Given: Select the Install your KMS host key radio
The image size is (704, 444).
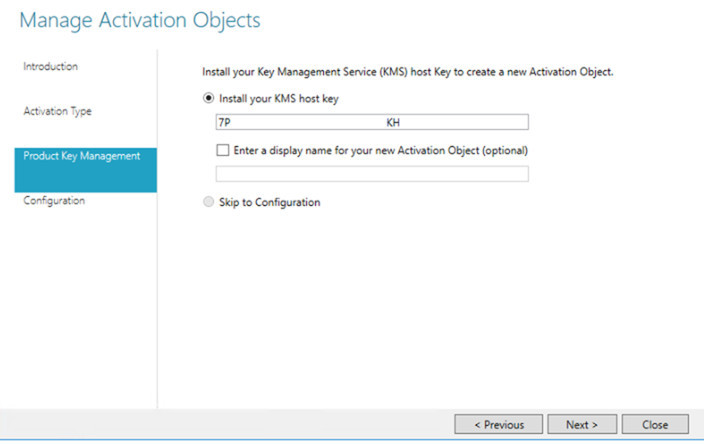Looking at the screenshot, I should pos(208,98).
